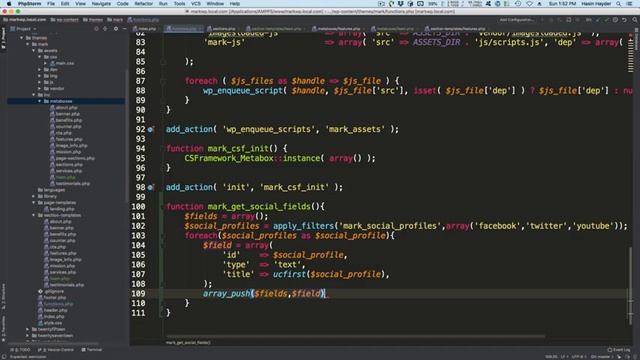This screenshot has width=640, height=360.
Task: Open testimonials.php under metaboxes folder
Action: click(x=70, y=183)
